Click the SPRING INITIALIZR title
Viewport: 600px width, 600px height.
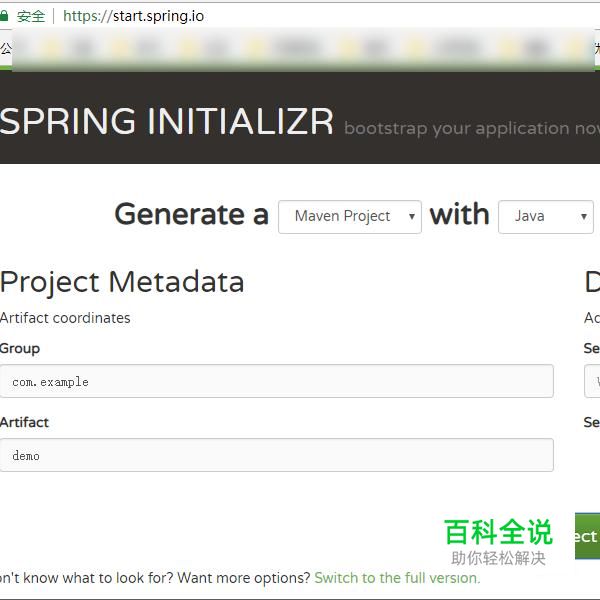pyautogui.click(x=166, y=122)
